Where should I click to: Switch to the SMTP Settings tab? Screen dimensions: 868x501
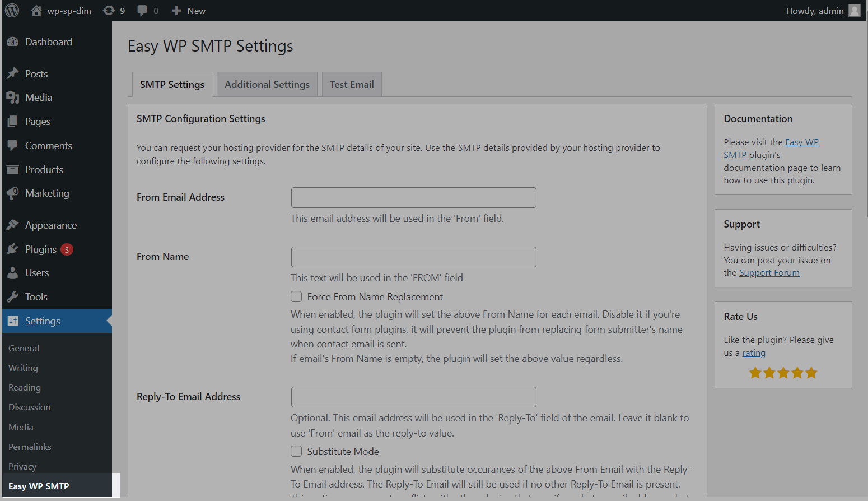pyautogui.click(x=172, y=84)
